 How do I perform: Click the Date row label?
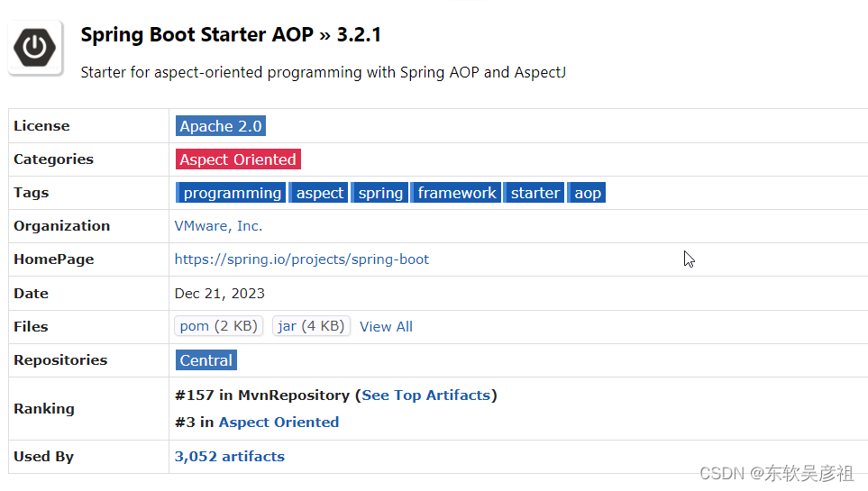[31, 294]
